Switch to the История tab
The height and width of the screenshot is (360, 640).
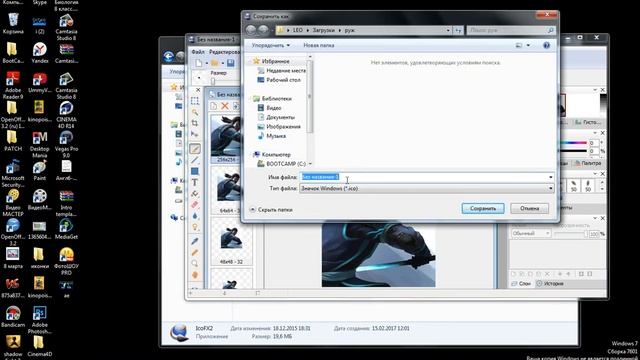550,283
